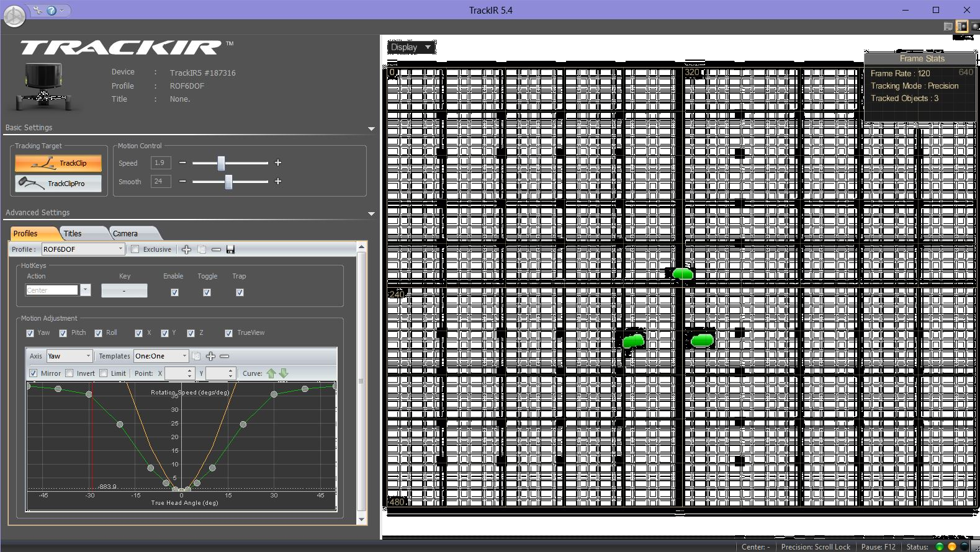
Task: Open the Profile ROF6DOF dropdown
Action: [x=83, y=249]
